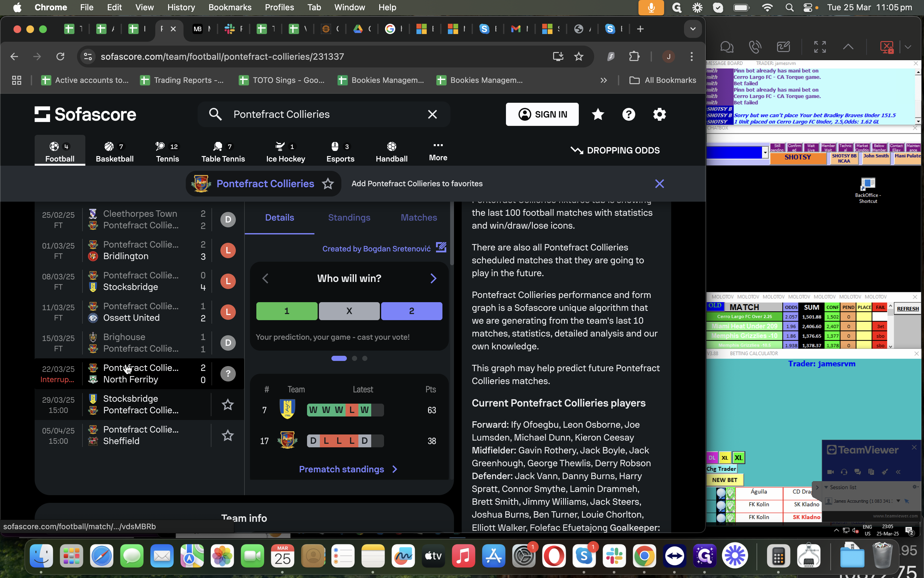Open Calculator from the Dock
The image size is (924, 578).
(779, 556)
